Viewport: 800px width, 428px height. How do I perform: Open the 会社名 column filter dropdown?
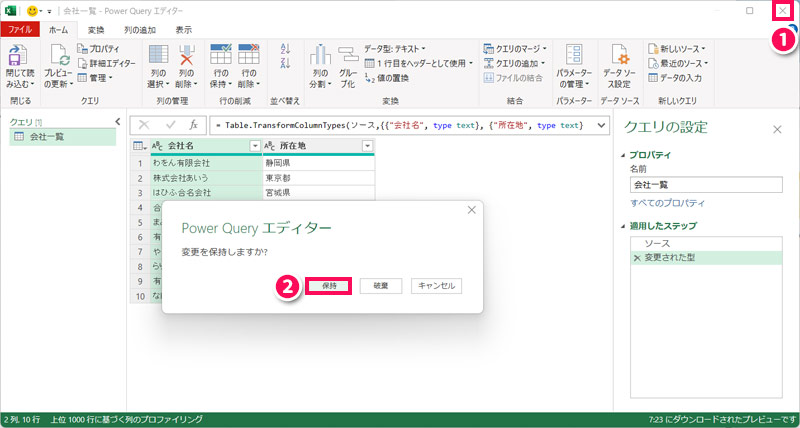(255, 146)
